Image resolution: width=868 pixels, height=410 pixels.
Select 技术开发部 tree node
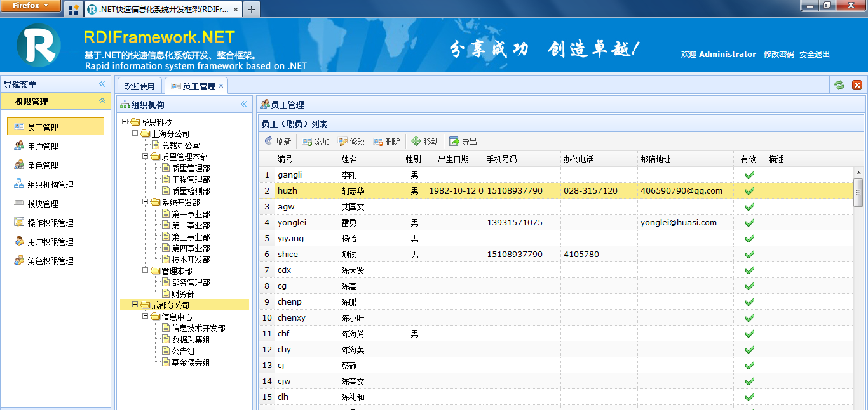191,260
